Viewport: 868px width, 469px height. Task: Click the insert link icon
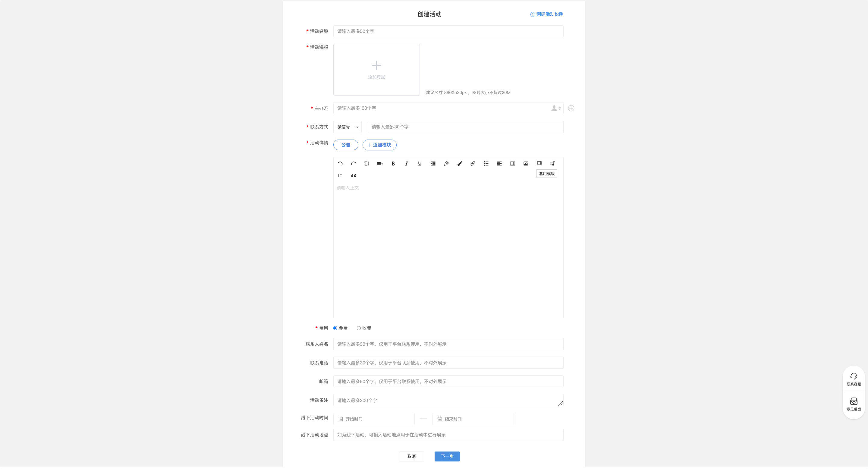[473, 163]
